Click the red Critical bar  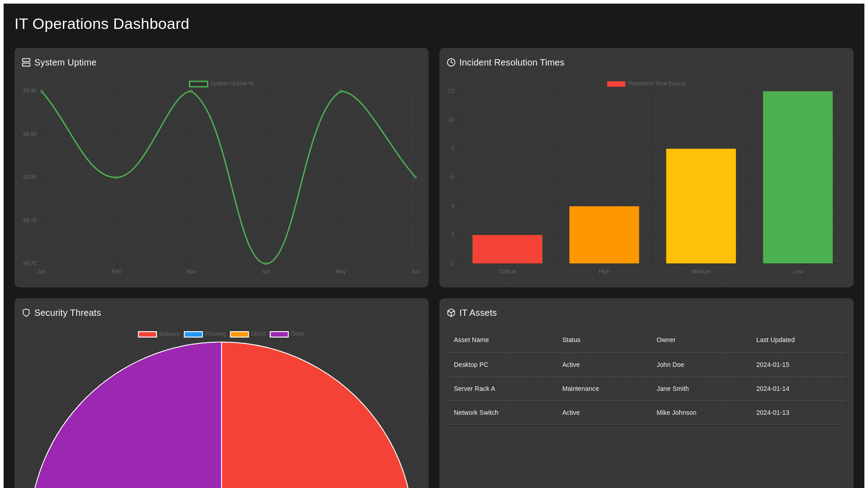(507, 249)
